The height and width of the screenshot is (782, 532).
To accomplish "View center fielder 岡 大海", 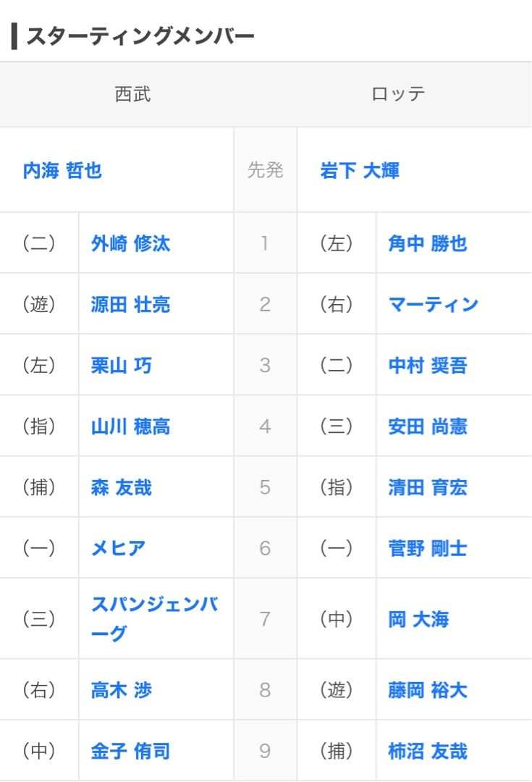I will point(418,619).
